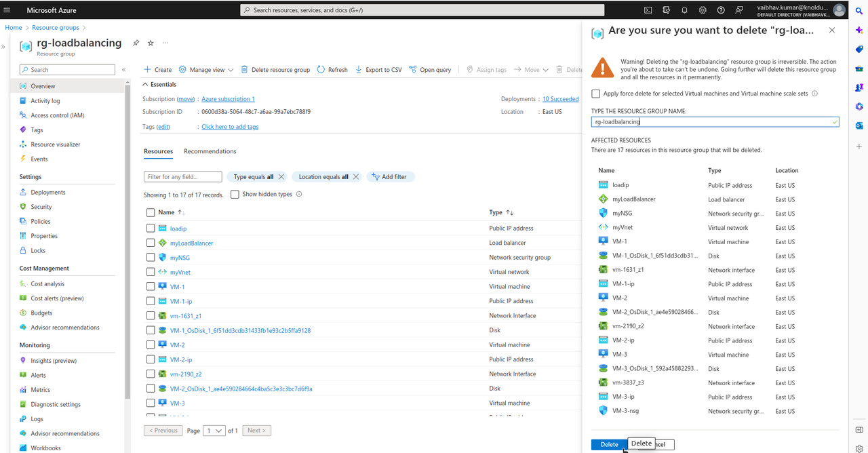Open Access control (IAM) menu item
Viewport: 868px width, 453px height.
point(58,115)
